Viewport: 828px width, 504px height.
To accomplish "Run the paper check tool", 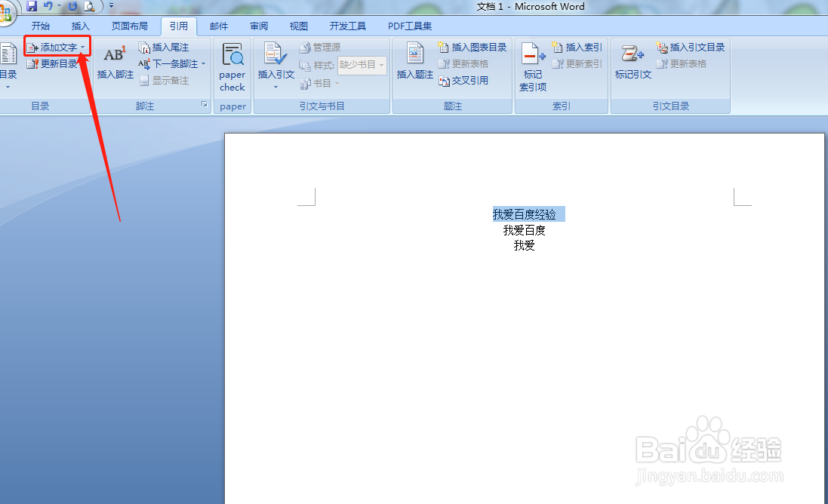I will (x=232, y=67).
